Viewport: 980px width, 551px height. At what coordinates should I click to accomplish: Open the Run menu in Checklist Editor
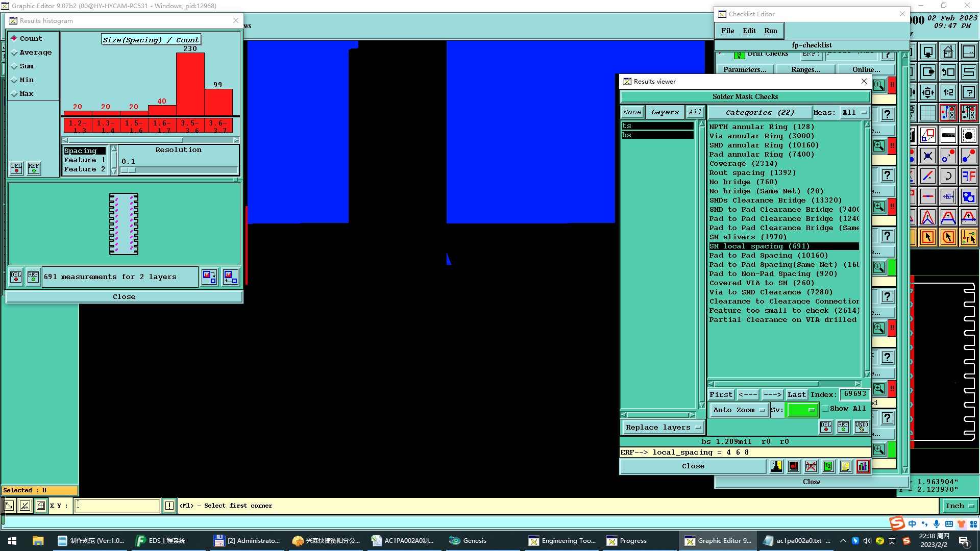click(x=770, y=31)
